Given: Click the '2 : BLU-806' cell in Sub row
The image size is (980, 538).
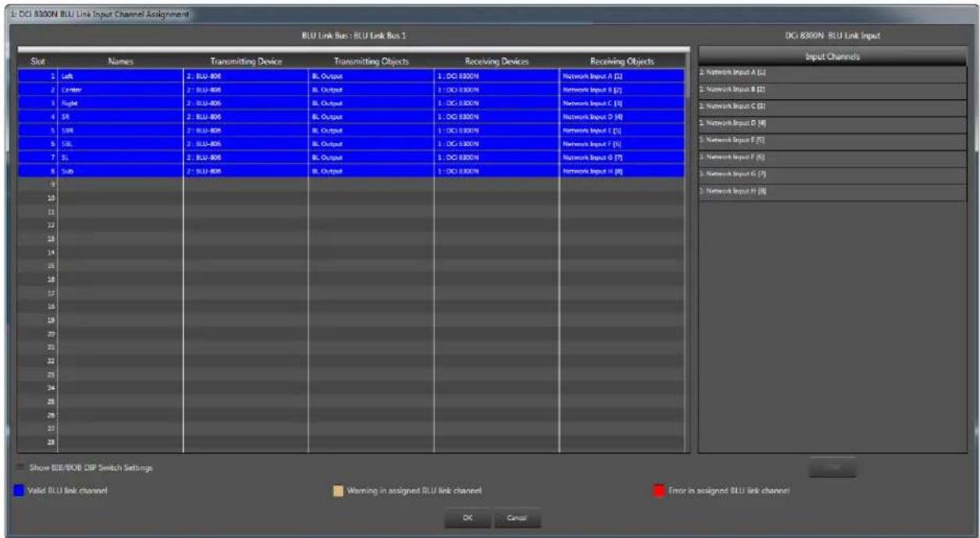Looking at the screenshot, I should (246, 170).
